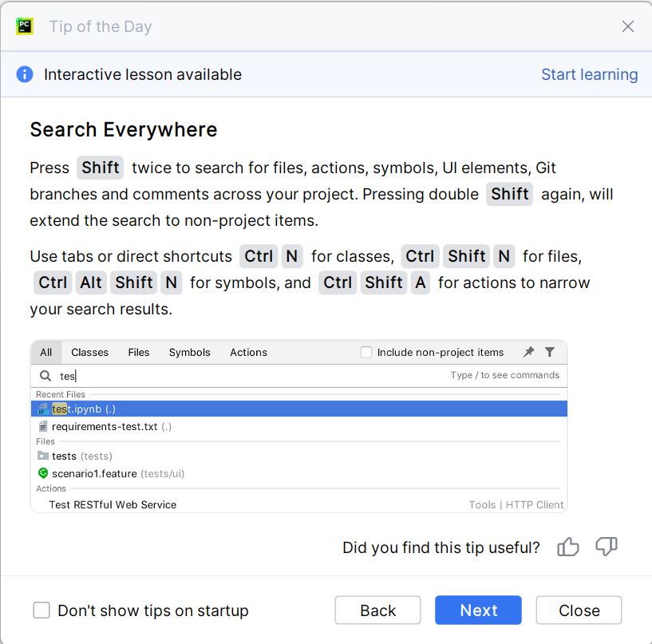The height and width of the screenshot is (644, 652).
Task: Click the pin icon in search preview
Action: coord(528,352)
